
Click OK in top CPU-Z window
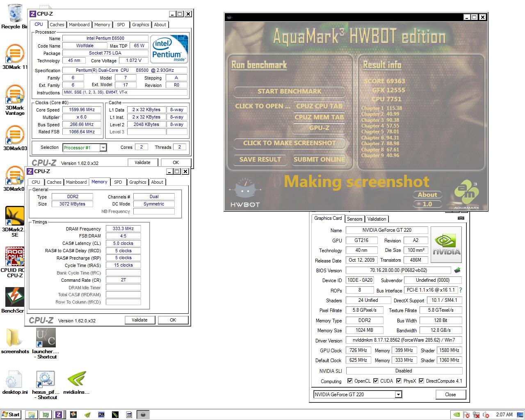[x=176, y=162]
